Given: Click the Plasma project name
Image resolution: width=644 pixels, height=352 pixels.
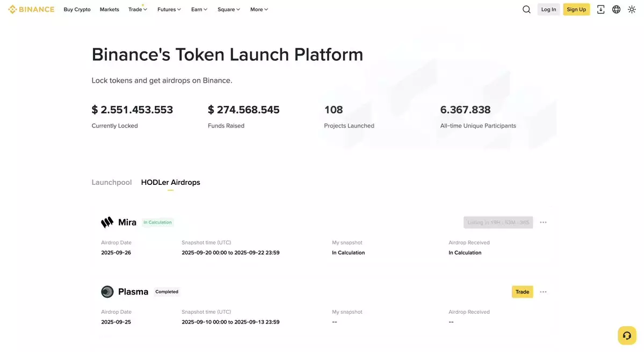Looking at the screenshot, I should 133,292.
